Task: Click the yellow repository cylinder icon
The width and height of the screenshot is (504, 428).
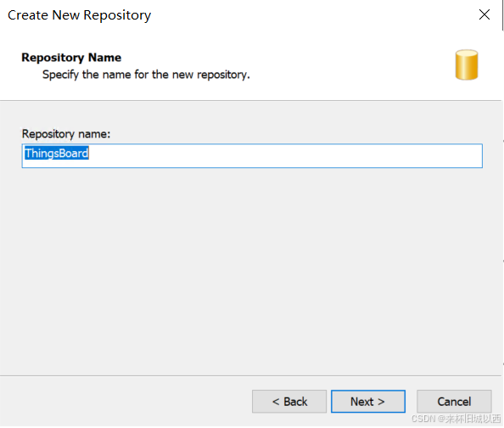Action: (x=467, y=65)
